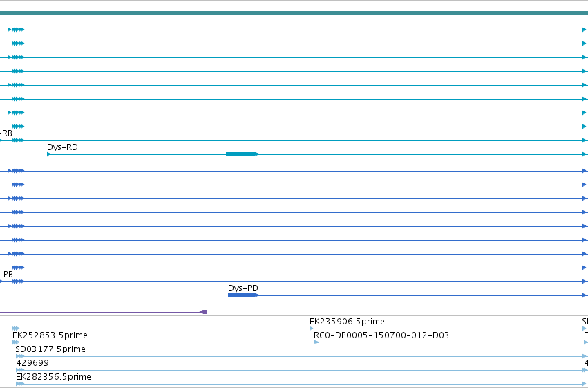Select the partially visible -PB label
The width and height of the screenshot is (588, 388).
pos(6,275)
